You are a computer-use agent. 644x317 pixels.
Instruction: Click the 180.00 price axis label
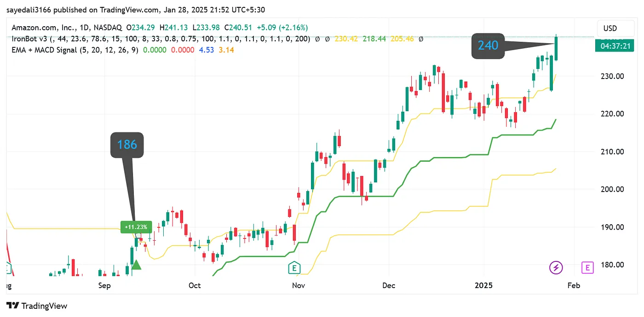(613, 265)
